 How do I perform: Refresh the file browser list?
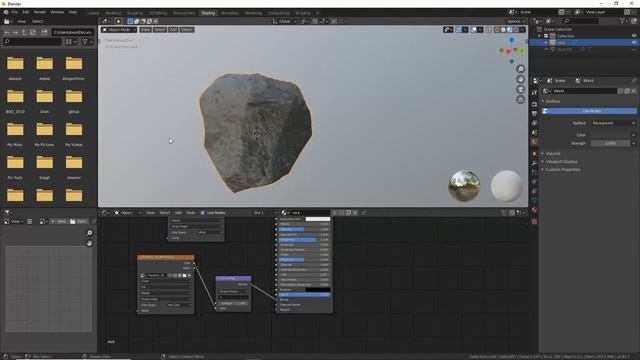33,32
